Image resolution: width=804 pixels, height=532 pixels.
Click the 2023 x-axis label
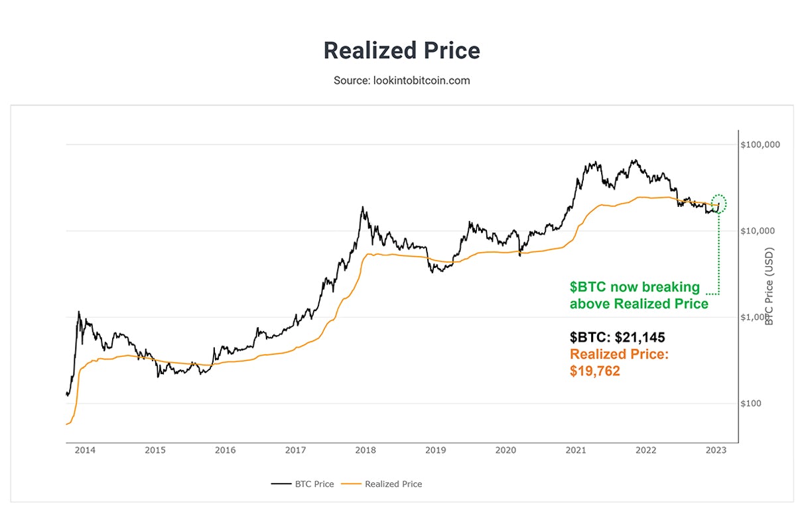pos(716,450)
